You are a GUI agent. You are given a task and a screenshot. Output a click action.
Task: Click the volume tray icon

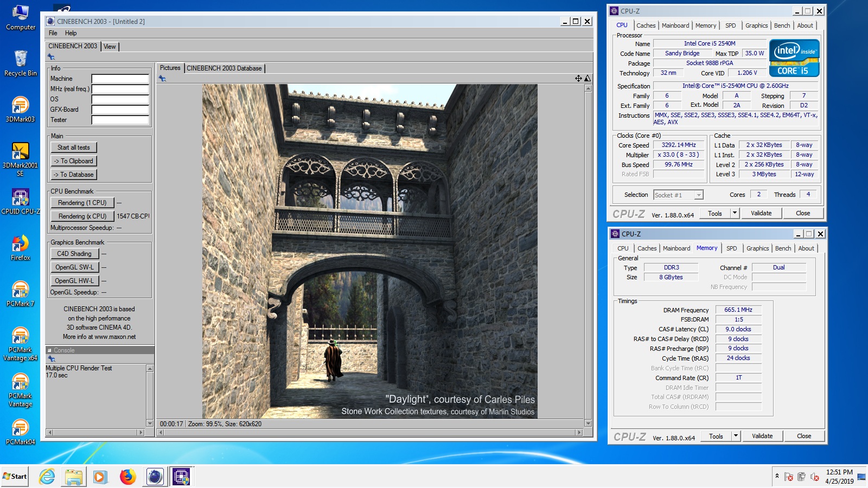click(814, 477)
